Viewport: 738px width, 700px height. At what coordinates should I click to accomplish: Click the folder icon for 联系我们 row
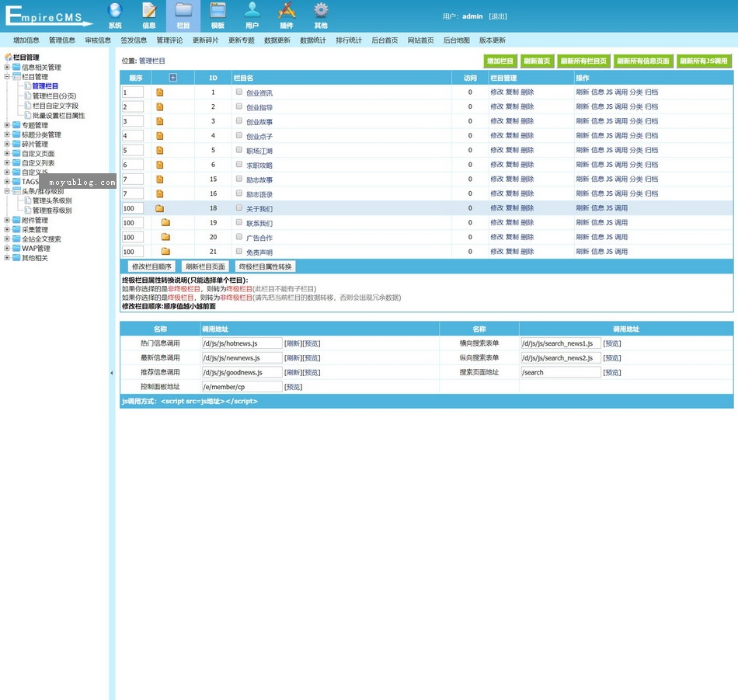165,222
